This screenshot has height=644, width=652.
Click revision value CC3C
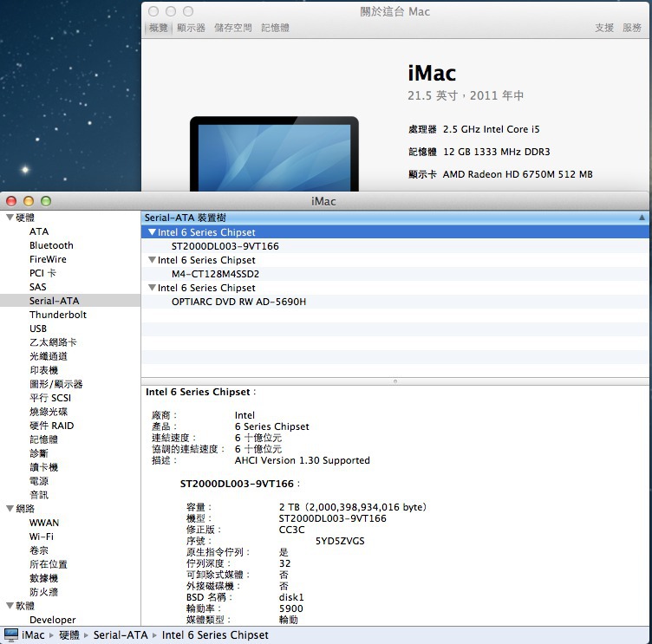click(291, 530)
